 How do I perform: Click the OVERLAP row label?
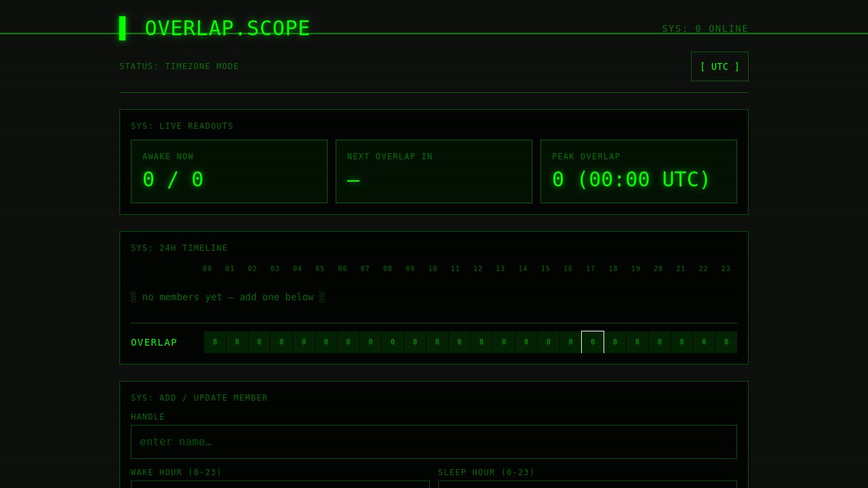point(154,342)
